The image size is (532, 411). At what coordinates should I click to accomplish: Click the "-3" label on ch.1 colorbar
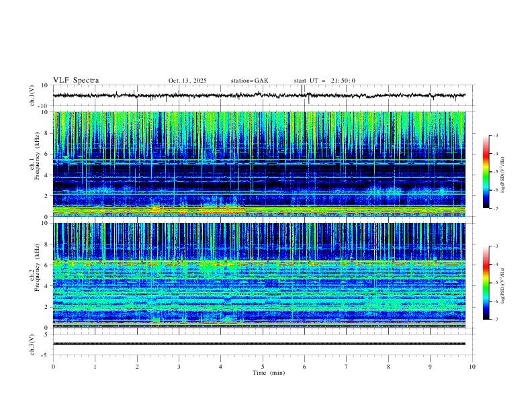coord(496,136)
